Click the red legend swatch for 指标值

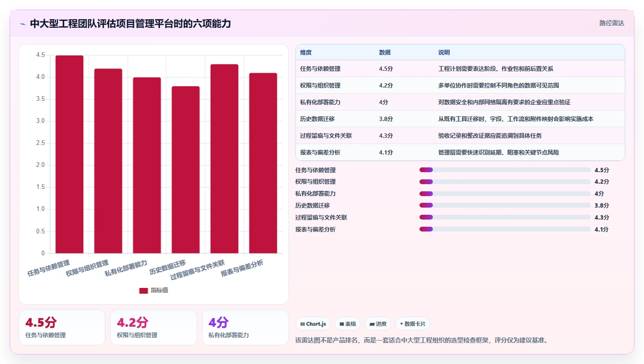tap(144, 290)
